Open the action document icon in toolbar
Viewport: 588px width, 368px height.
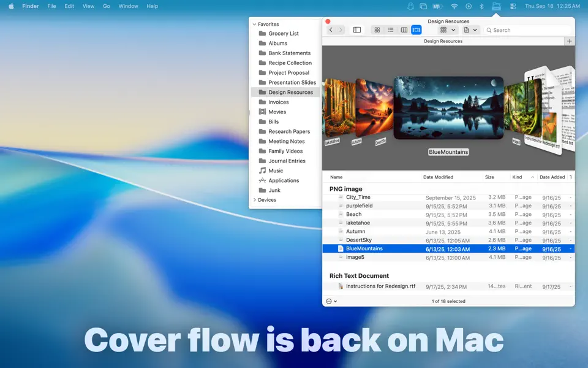pos(467,29)
